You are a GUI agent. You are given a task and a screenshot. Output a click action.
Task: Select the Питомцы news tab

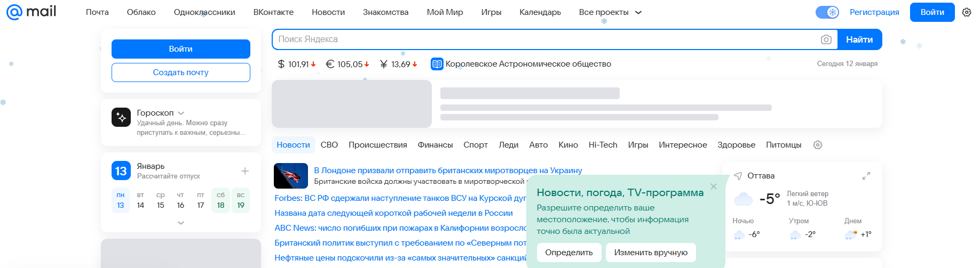click(784, 145)
